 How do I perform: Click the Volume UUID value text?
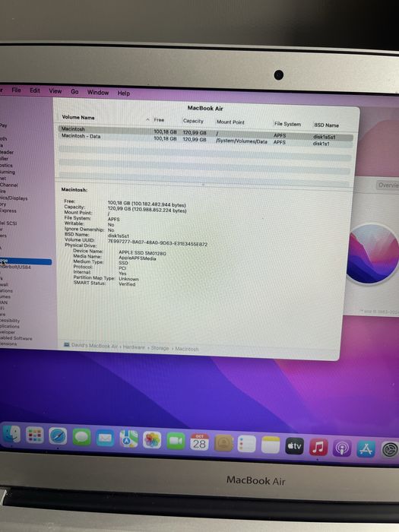157,242
